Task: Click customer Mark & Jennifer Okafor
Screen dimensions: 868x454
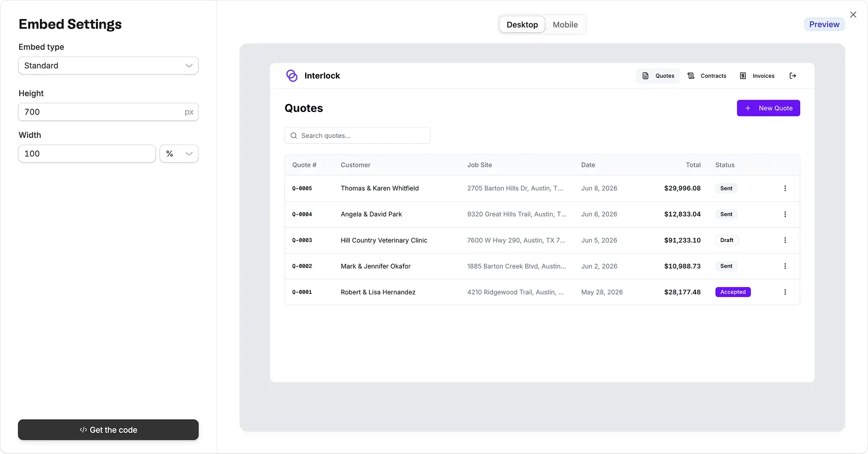Action: (x=376, y=266)
